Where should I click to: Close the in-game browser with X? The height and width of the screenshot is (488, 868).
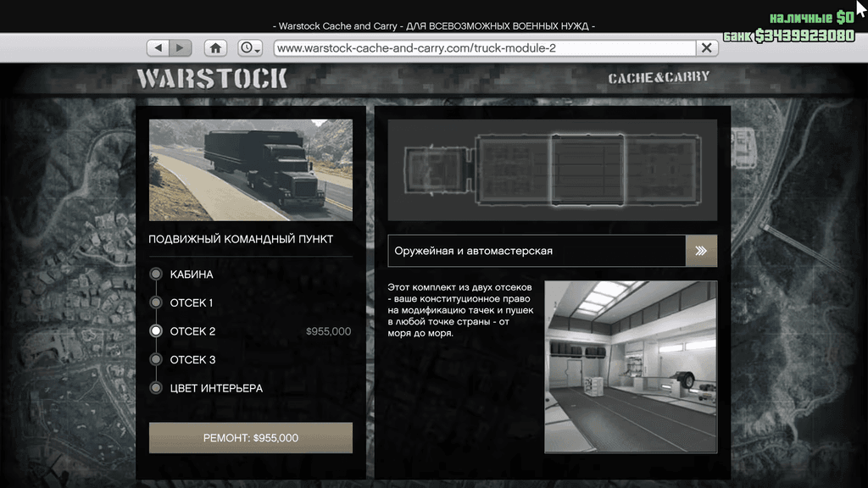707,47
